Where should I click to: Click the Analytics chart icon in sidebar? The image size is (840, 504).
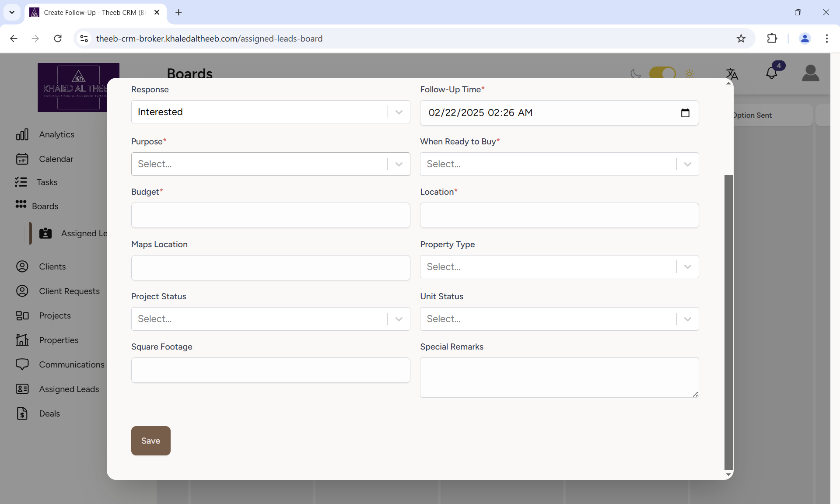pyautogui.click(x=22, y=134)
